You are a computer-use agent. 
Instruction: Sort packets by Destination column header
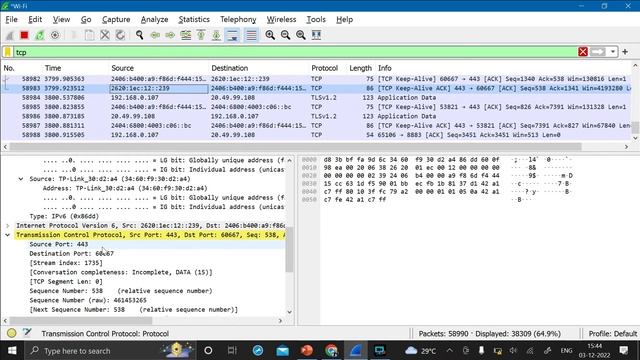pos(229,68)
